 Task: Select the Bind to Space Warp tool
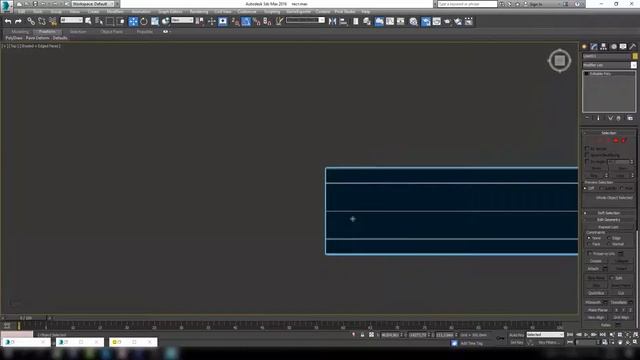click(x=53, y=21)
